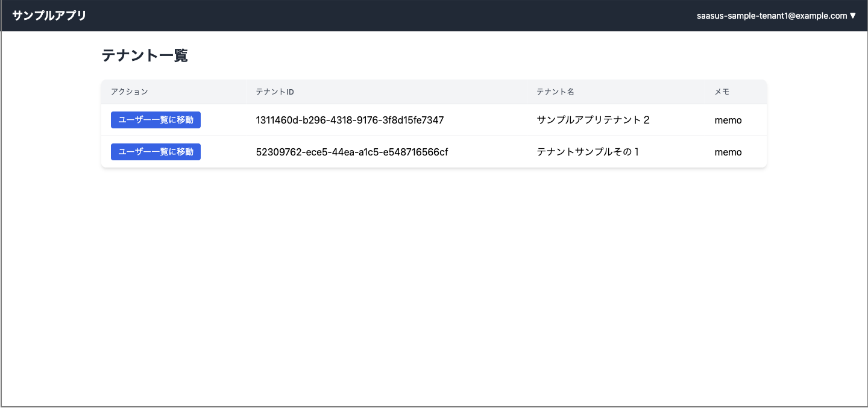Screen dimensions: 868x408
Task: Click memo cell in サンプルアプリテナント２ row
Action: coord(728,120)
